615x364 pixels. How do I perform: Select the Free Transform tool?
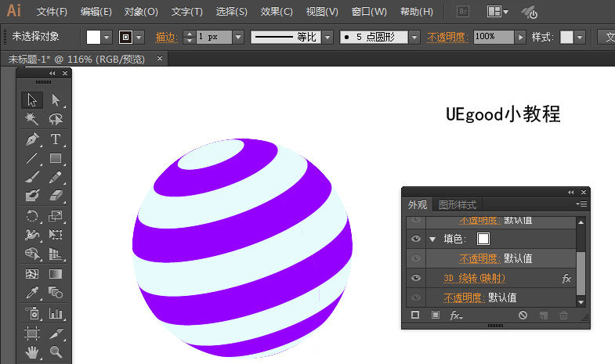pyautogui.click(x=56, y=235)
